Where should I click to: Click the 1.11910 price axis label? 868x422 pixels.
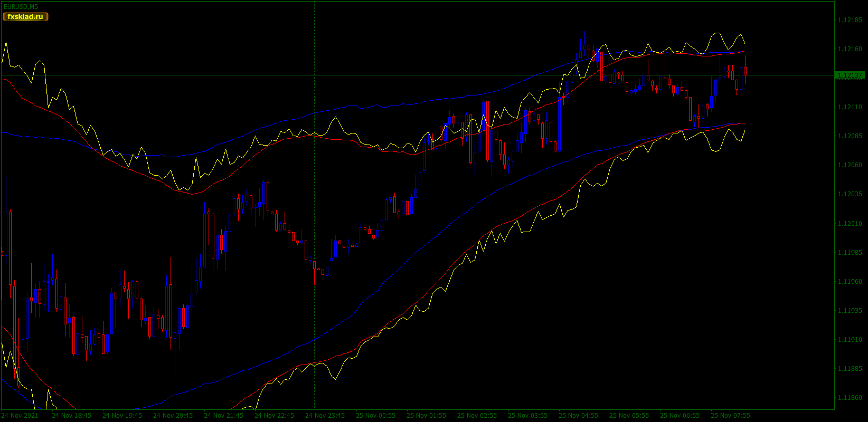(850, 340)
